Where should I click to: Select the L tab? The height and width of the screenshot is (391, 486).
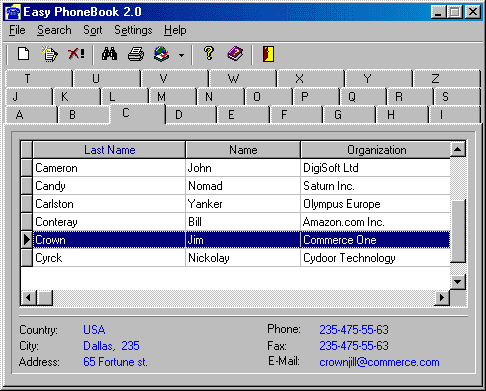coord(125,97)
